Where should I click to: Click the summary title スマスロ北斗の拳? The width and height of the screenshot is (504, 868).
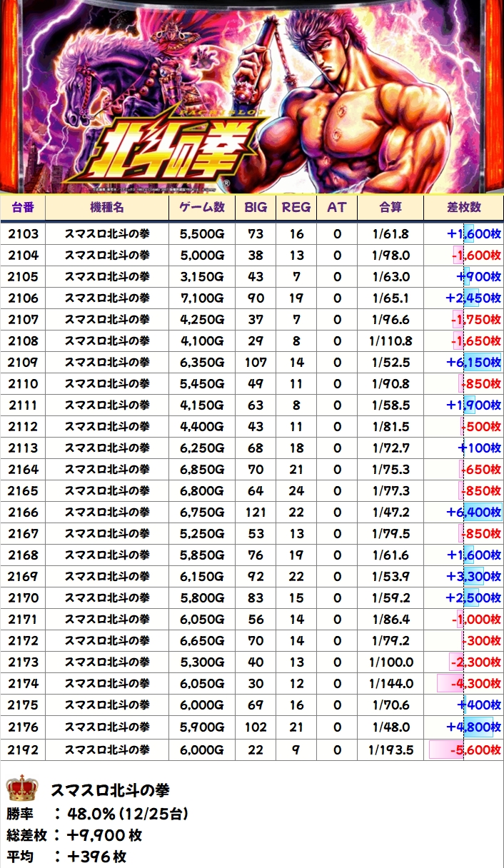[109, 790]
